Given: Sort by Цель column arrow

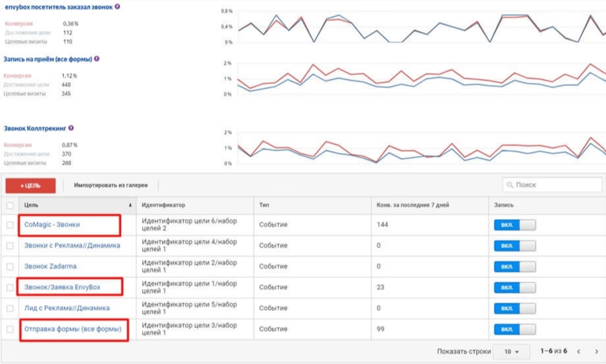Looking at the screenshot, I should (130, 205).
